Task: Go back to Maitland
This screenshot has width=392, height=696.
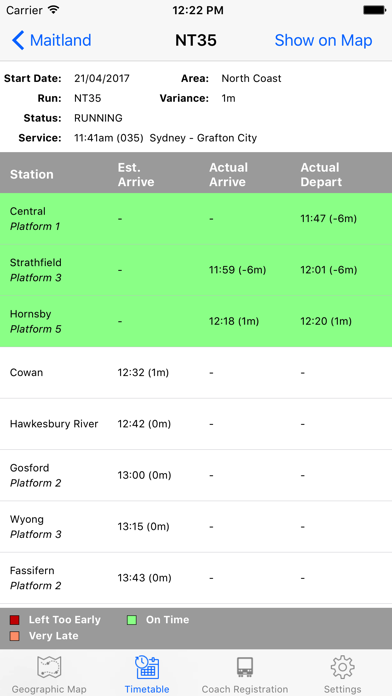Action: tap(51, 40)
